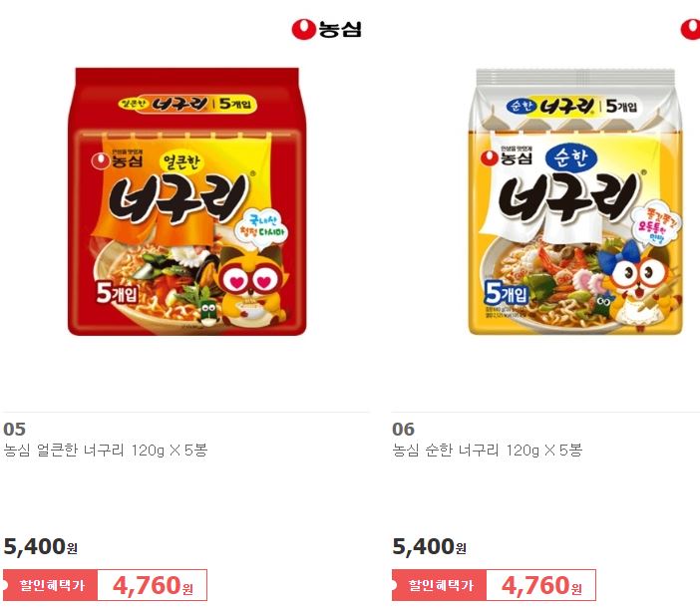Open the 농심 순한 너구리 120g×5봉 link

point(488,451)
